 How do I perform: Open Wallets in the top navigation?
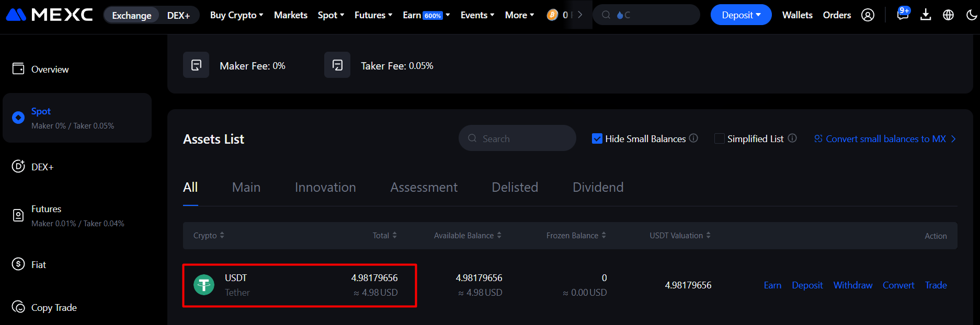pyautogui.click(x=797, y=15)
